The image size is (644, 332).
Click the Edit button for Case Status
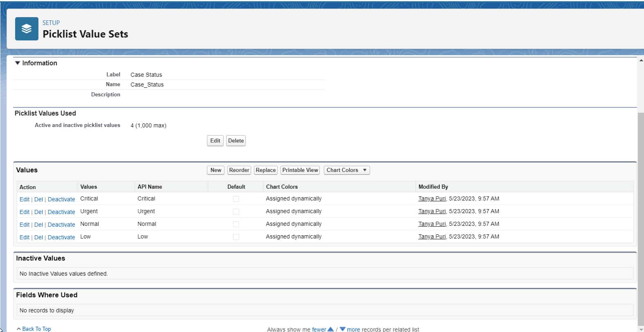pyautogui.click(x=215, y=141)
